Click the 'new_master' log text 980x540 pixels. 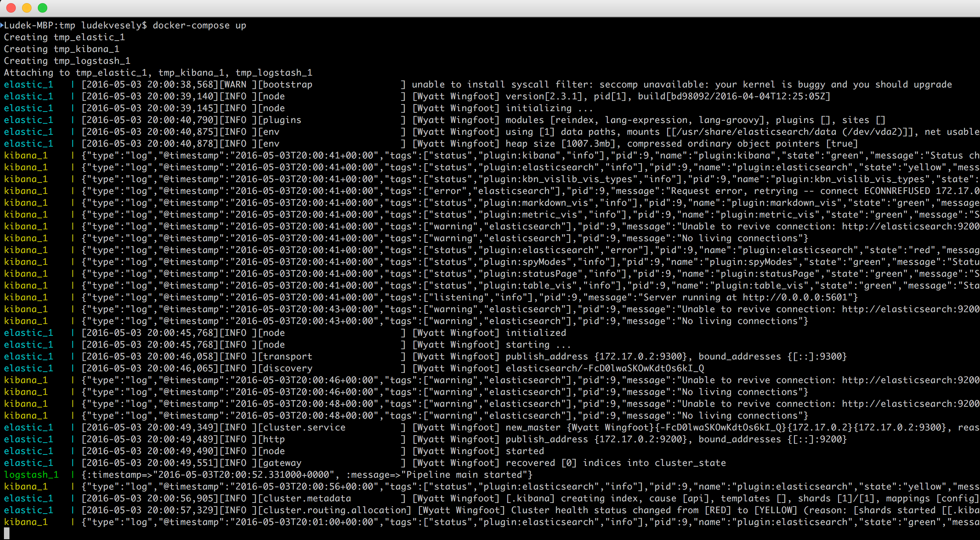click(x=533, y=428)
